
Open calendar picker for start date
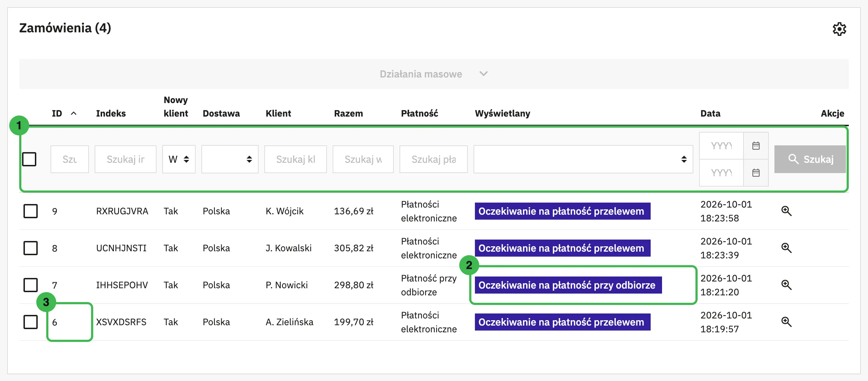point(756,146)
